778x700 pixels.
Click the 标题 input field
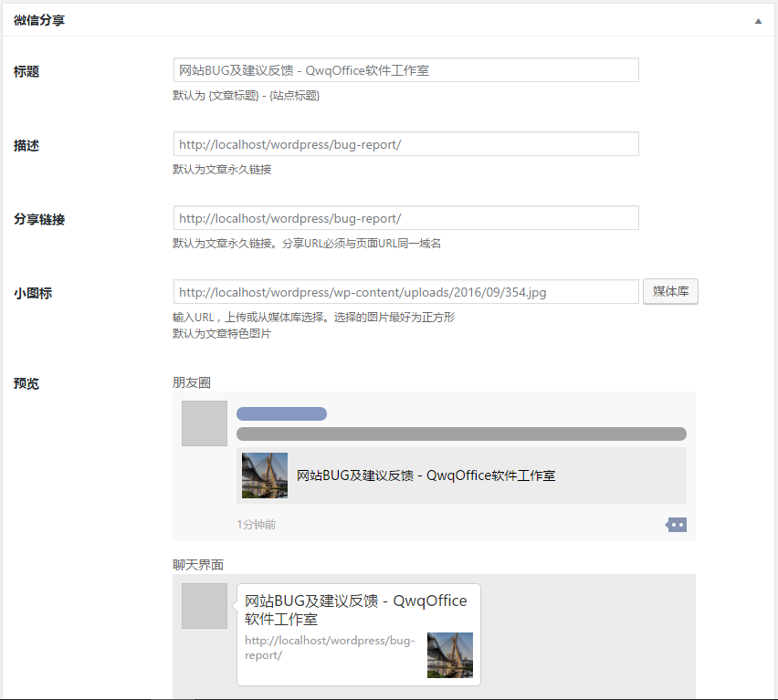coord(405,70)
